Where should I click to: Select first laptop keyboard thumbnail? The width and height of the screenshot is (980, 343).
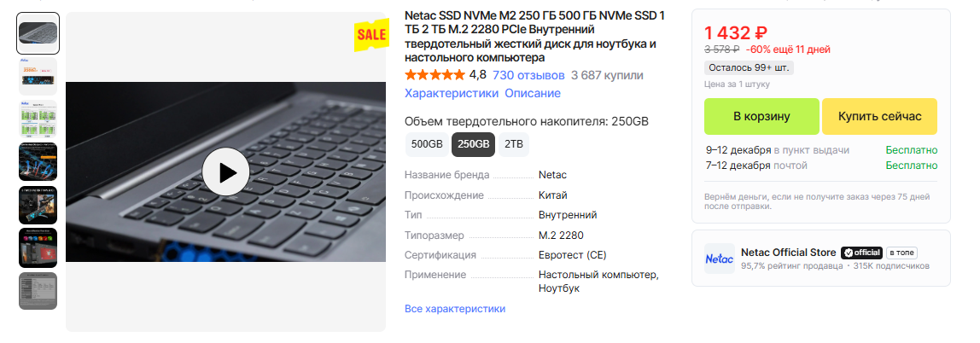click(x=38, y=33)
